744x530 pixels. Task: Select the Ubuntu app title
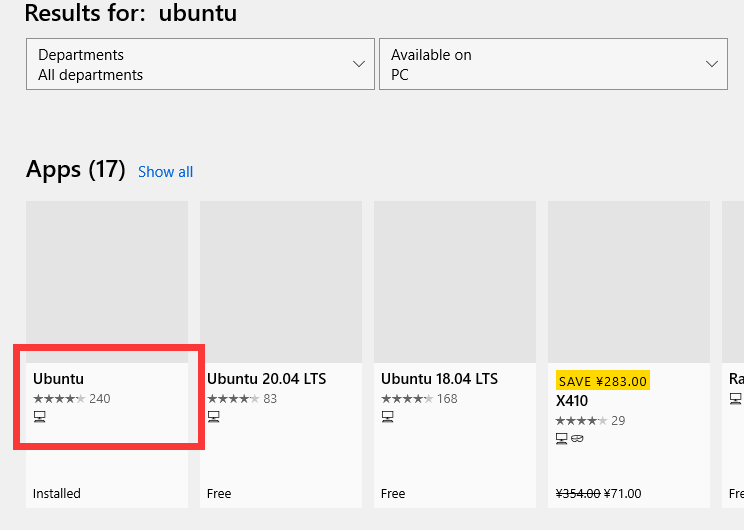point(58,379)
